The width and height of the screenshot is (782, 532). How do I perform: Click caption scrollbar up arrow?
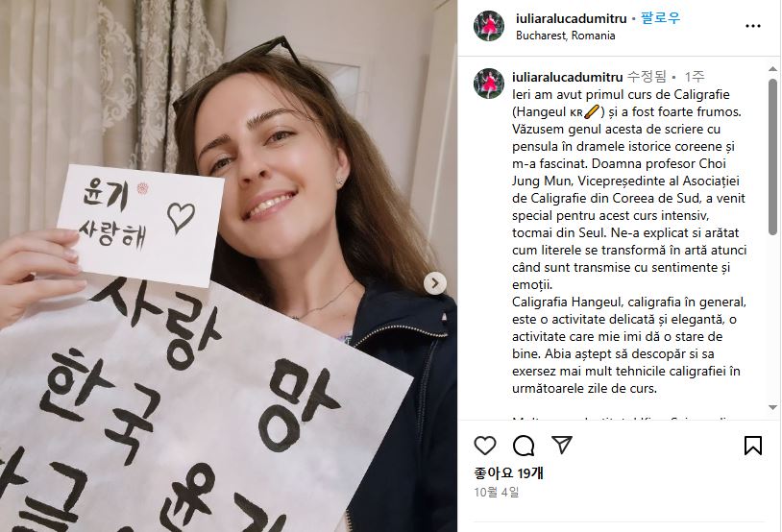pos(772,69)
